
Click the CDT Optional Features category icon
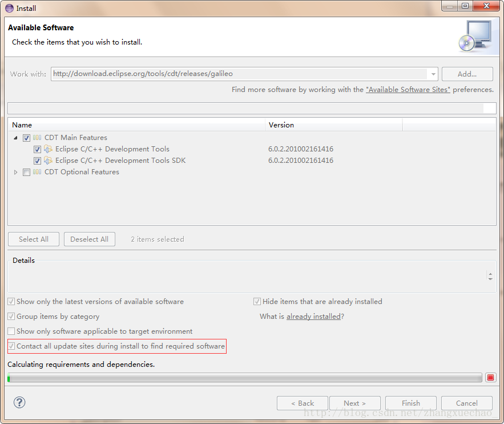click(x=37, y=172)
